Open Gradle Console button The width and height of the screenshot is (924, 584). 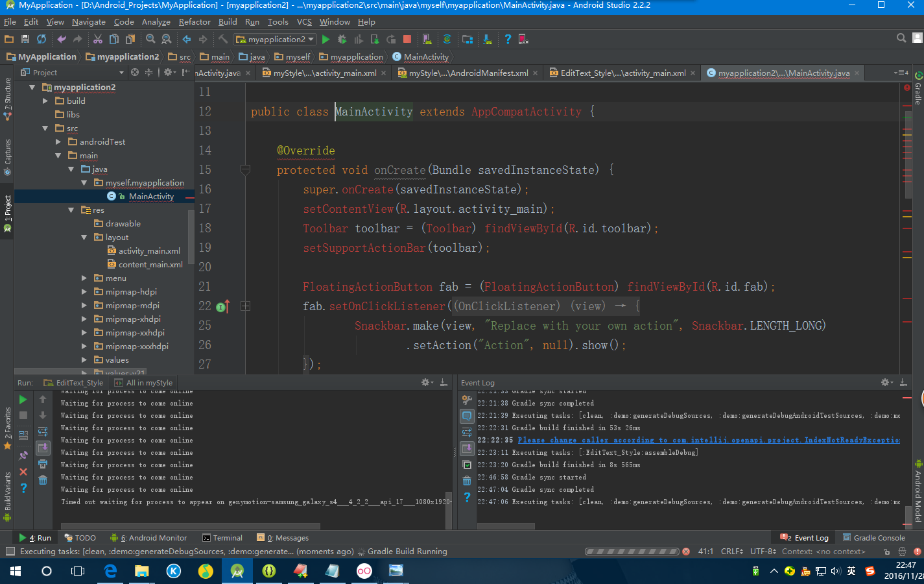point(873,538)
